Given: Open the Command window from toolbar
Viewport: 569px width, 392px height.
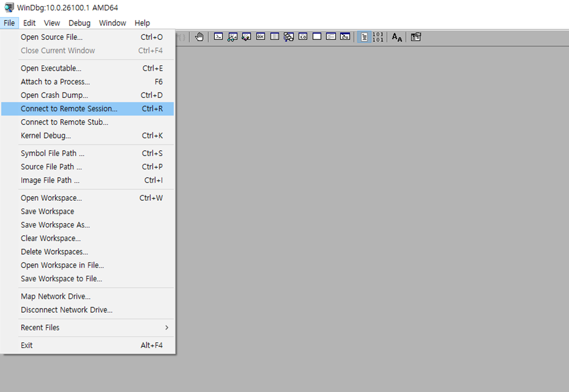Looking at the screenshot, I should [x=219, y=37].
